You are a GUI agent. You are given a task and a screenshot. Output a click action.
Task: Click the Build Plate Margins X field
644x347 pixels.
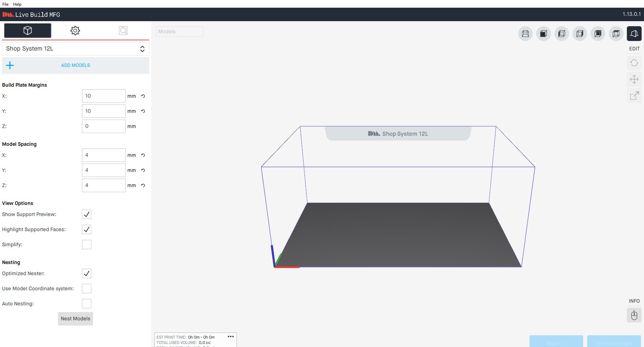pos(104,96)
